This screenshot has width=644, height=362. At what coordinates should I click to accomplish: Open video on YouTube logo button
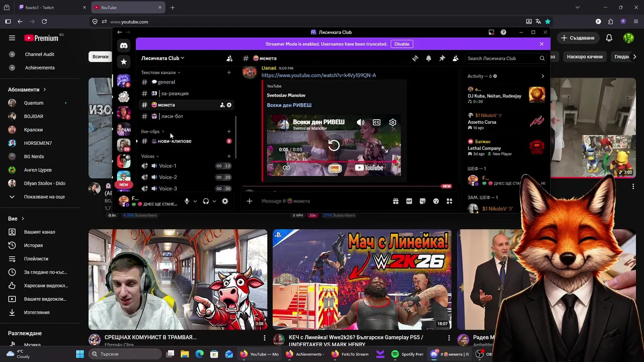(369, 168)
